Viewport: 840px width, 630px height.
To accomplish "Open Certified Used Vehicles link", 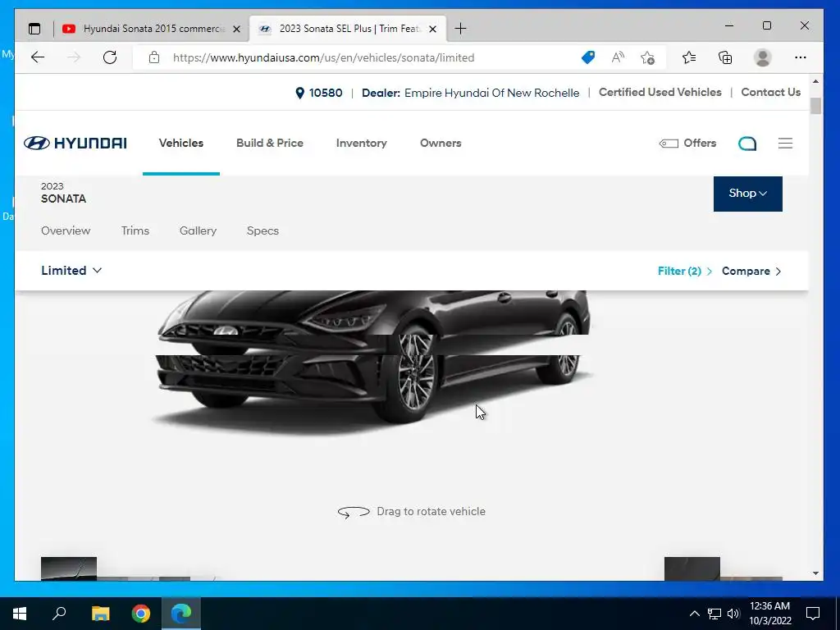I will (660, 92).
